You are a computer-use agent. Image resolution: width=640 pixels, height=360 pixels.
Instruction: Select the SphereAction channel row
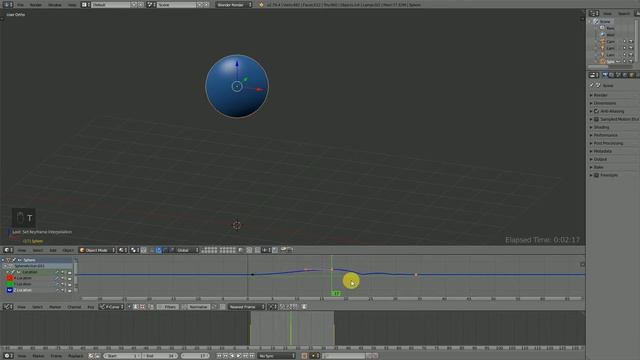pyautogui.click(x=37, y=266)
